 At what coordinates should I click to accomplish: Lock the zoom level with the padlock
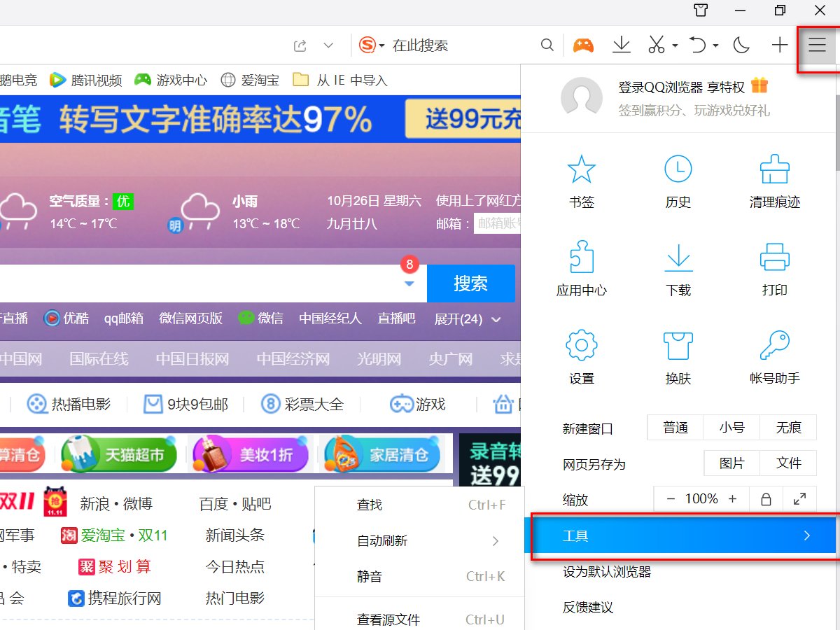(765, 498)
